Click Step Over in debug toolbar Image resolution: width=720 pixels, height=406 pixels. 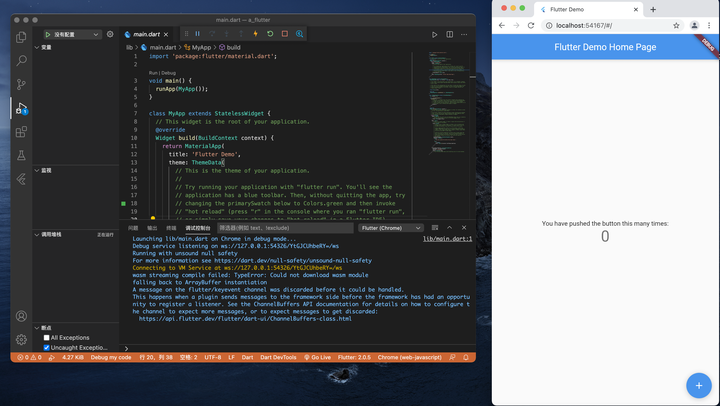pos(212,34)
